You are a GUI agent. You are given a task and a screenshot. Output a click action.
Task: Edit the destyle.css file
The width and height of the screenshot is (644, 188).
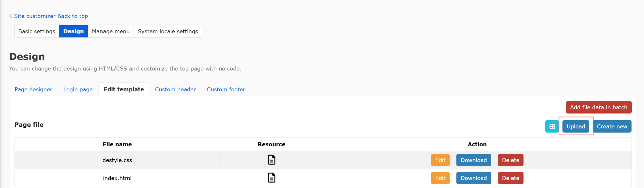tap(440, 160)
